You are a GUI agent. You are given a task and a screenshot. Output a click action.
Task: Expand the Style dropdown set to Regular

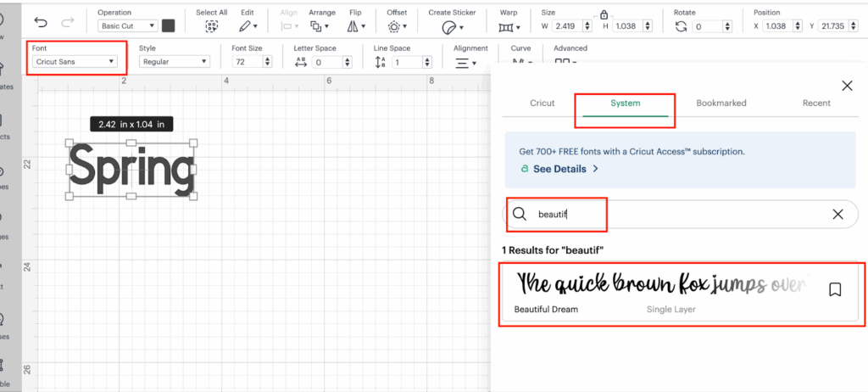175,62
